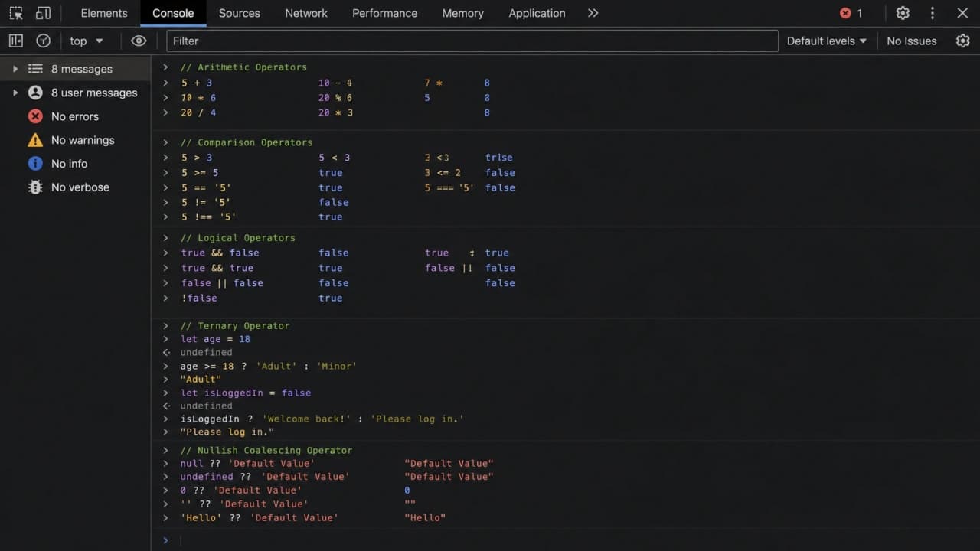Create live expression with eye icon
This screenshot has width=980, height=551.
[139, 41]
